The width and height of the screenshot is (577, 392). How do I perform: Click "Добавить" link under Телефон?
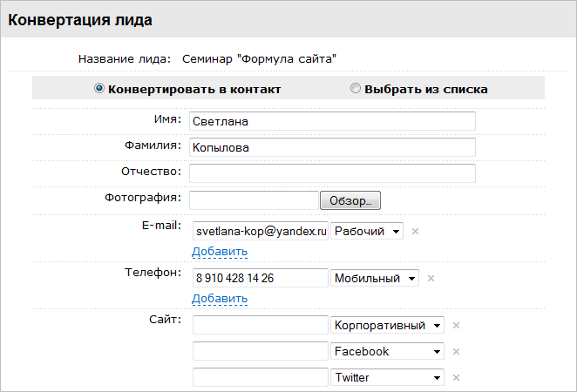pyautogui.click(x=220, y=299)
